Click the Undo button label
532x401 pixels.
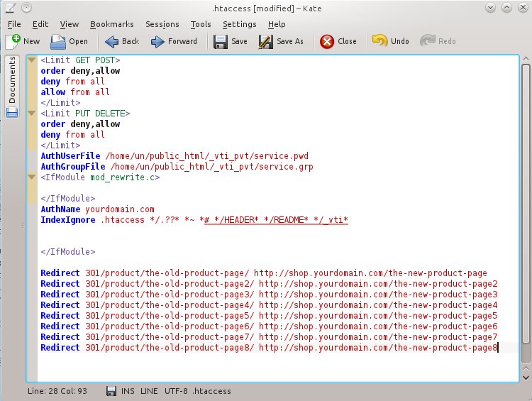coord(399,41)
